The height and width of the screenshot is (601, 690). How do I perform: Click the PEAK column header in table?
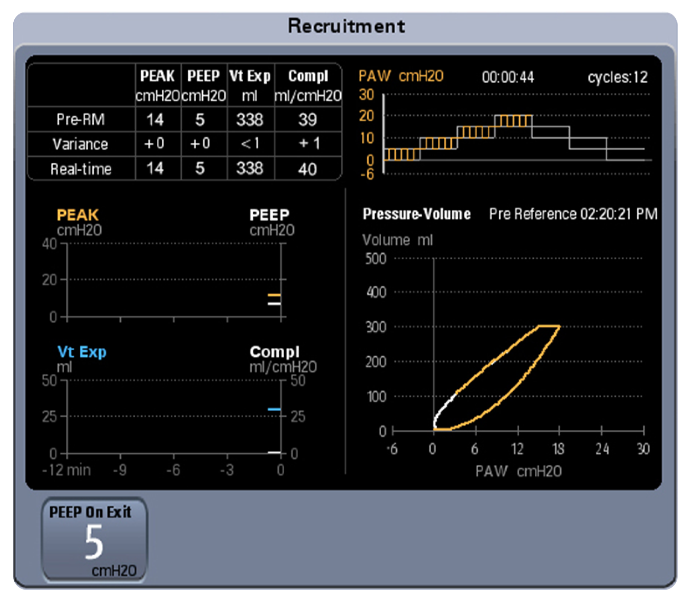(x=156, y=84)
